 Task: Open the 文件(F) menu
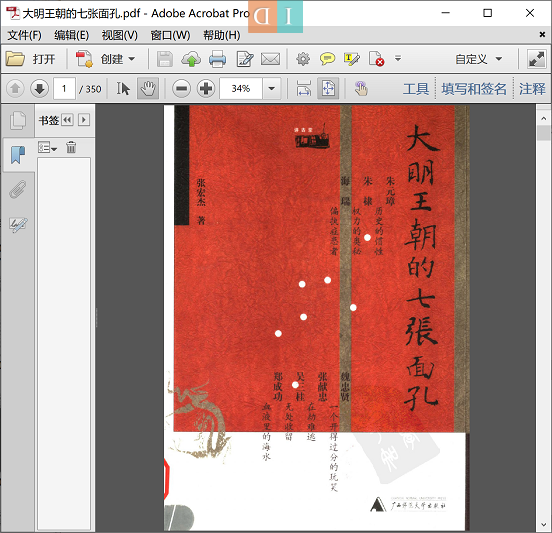tap(24, 35)
